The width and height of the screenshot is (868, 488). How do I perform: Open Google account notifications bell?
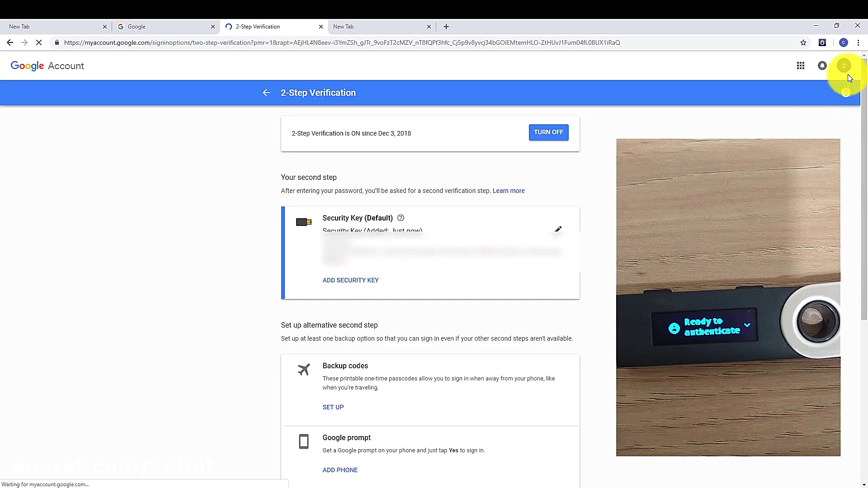pyautogui.click(x=822, y=66)
